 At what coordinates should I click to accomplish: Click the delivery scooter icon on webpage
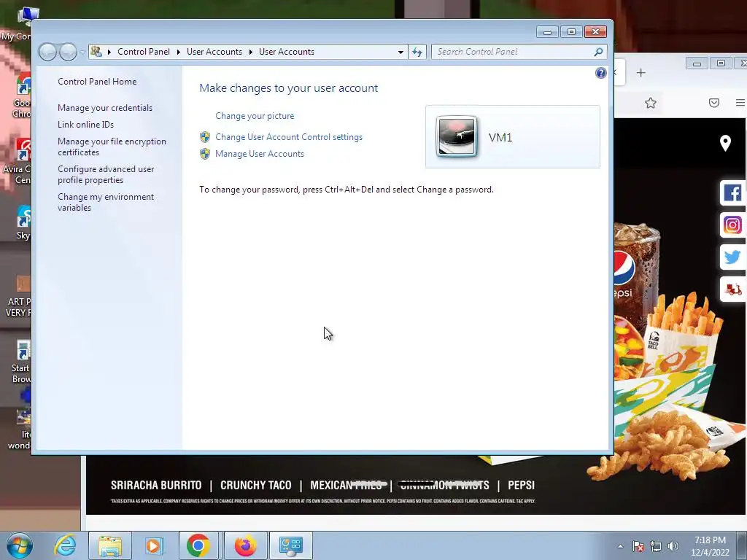coord(732,289)
